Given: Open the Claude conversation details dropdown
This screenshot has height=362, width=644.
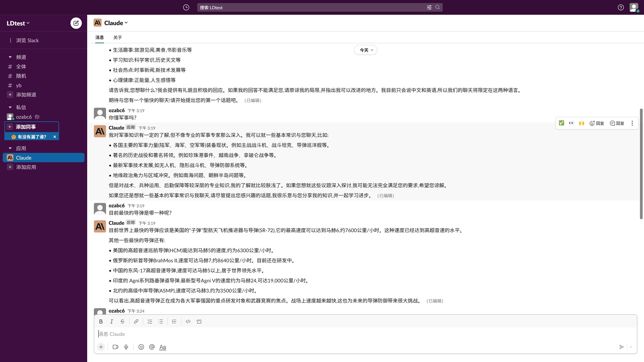Looking at the screenshot, I should pyautogui.click(x=116, y=23).
